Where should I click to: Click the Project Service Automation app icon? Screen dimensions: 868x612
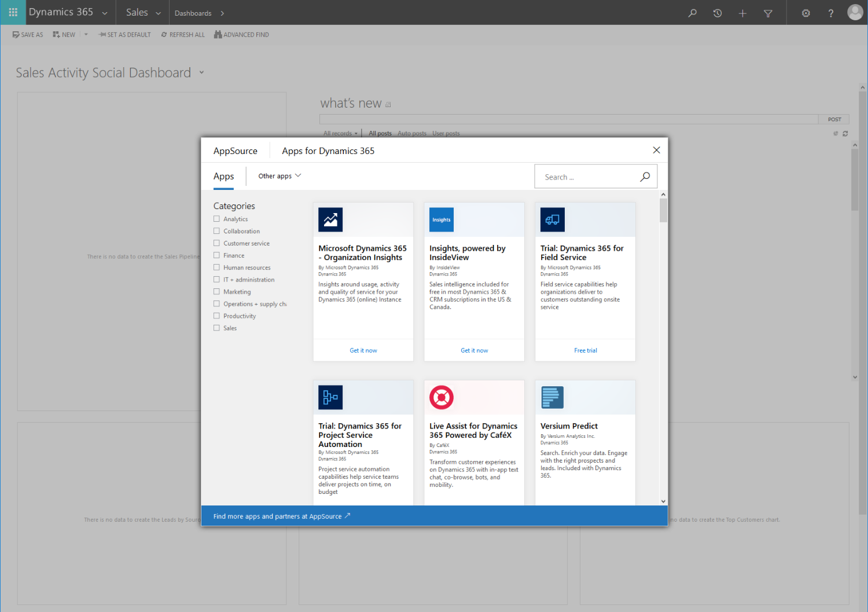[330, 397]
